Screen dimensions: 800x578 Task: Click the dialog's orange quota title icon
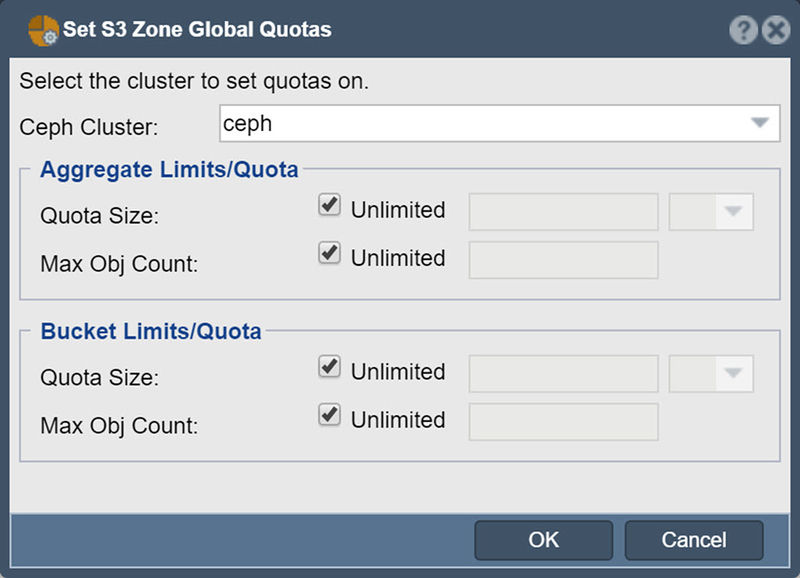tap(43, 31)
